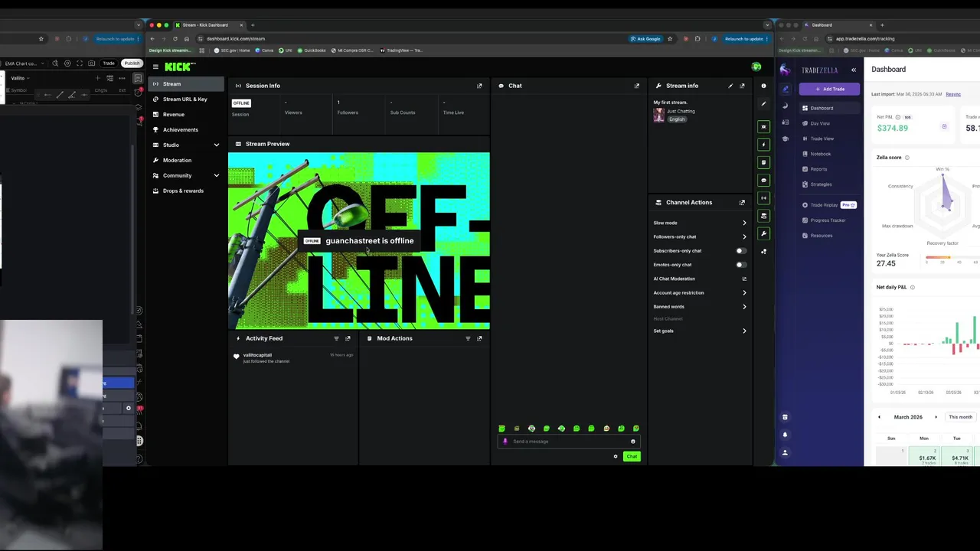Open AI Chat Moderation external link

[744, 279]
